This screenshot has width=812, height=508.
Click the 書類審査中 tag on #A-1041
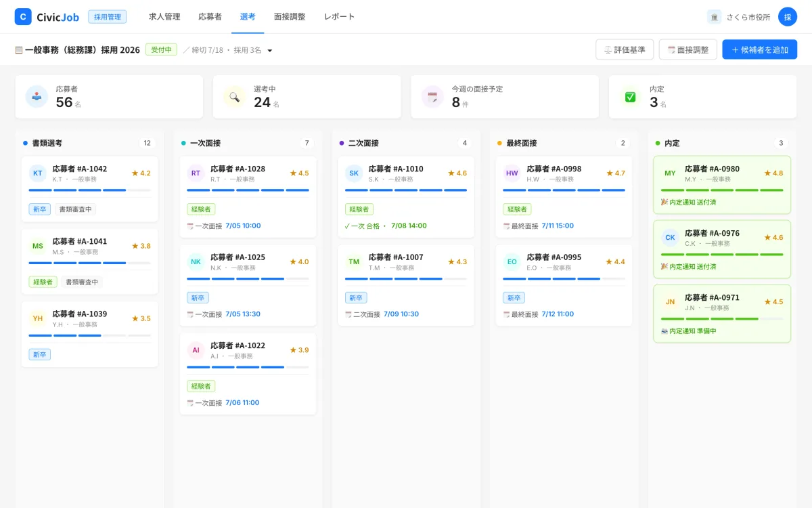[x=82, y=282]
